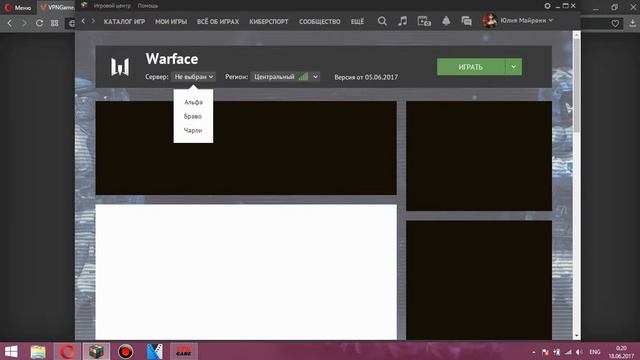Go forward in Game Center navigation
This screenshot has height=360, width=640.
pos(93,21)
